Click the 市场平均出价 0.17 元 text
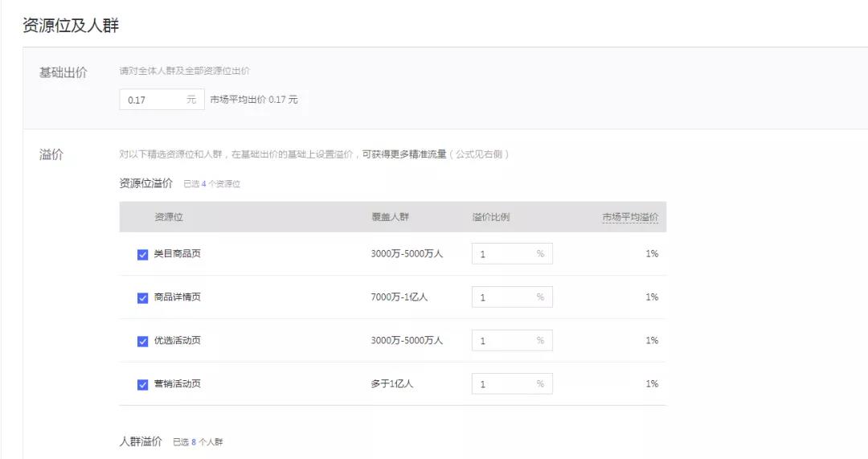Viewport: 868px width, 459px height. coord(254,100)
